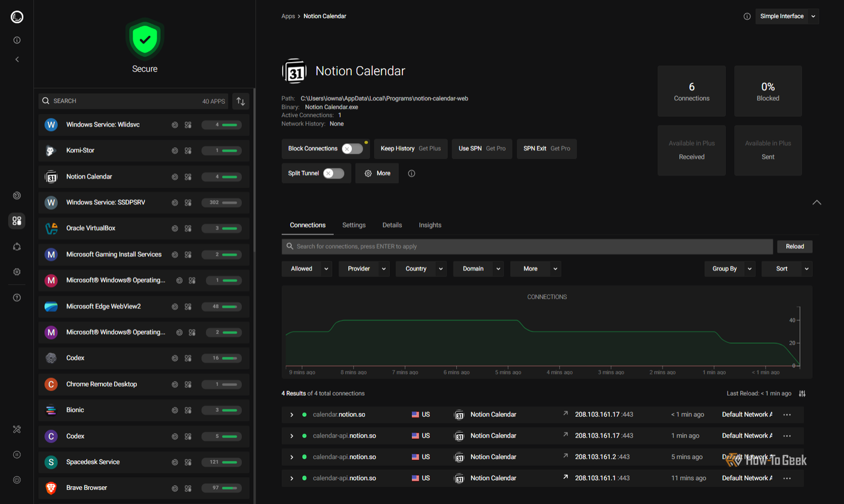Click app settings icon in Brave Browser row
This screenshot has width=844, height=504.
(188, 488)
